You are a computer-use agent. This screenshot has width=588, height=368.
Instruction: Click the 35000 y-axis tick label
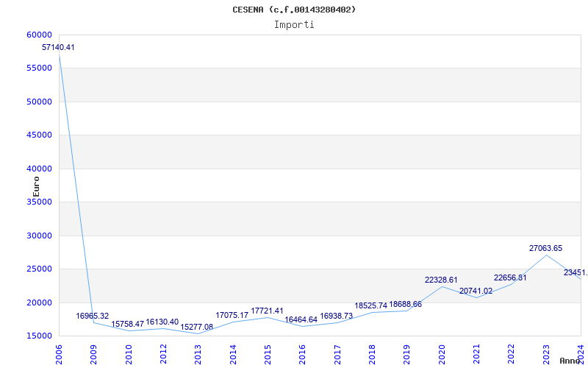point(40,202)
